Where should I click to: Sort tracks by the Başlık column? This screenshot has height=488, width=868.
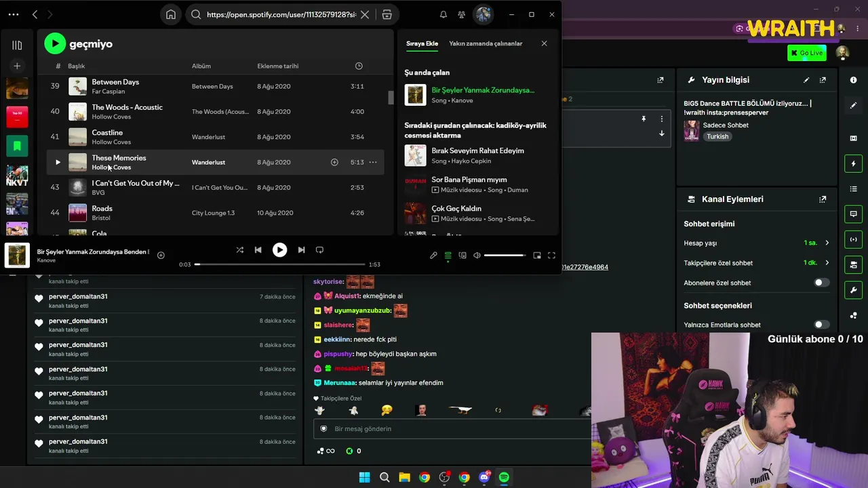pyautogui.click(x=76, y=66)
